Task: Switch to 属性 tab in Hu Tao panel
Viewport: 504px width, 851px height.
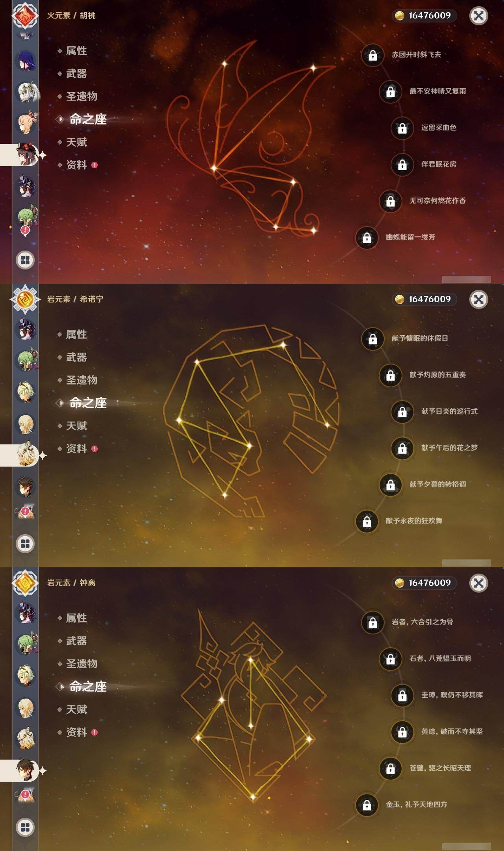Action: click(76, 51)
